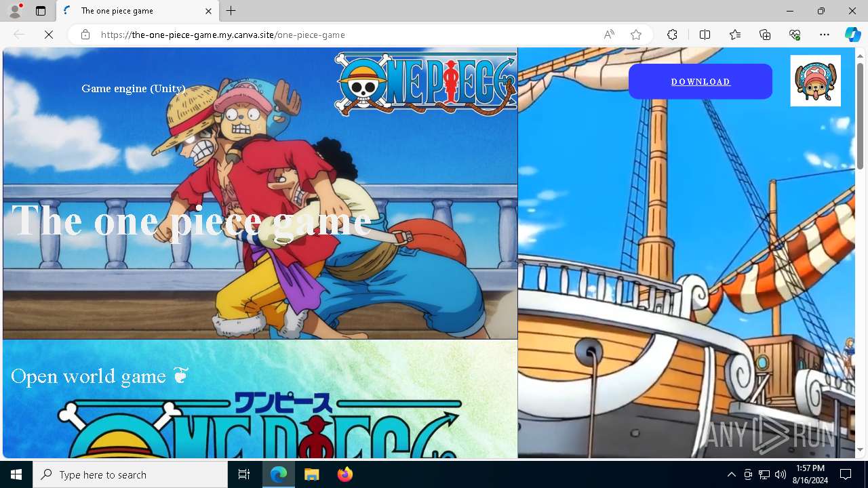Click the taskbar search box

pos(130,474)
